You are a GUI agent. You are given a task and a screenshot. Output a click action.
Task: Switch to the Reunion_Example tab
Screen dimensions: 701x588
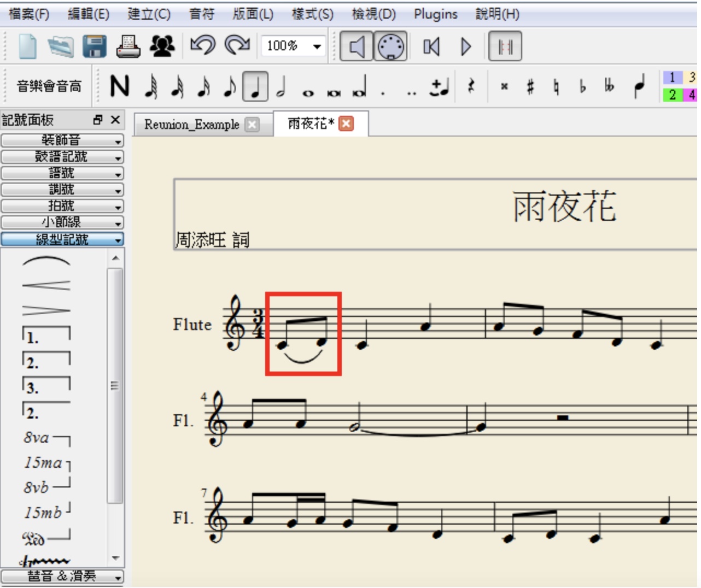click(191, 125)
